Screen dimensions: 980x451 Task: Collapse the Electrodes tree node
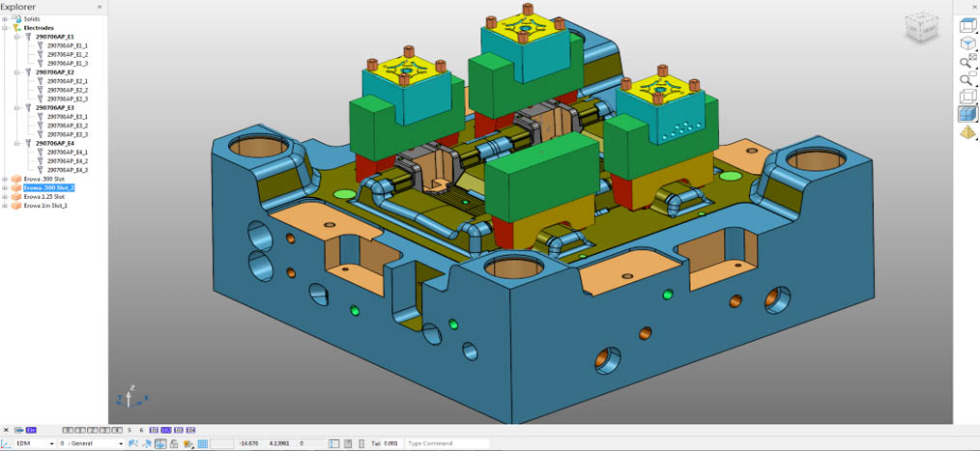point(5,28)
